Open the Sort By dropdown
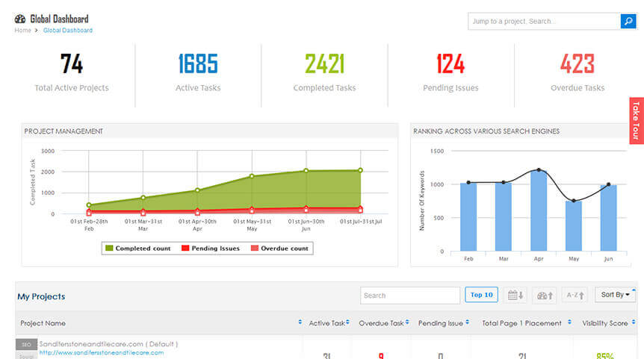644x359 pixels. click(615, 295)
